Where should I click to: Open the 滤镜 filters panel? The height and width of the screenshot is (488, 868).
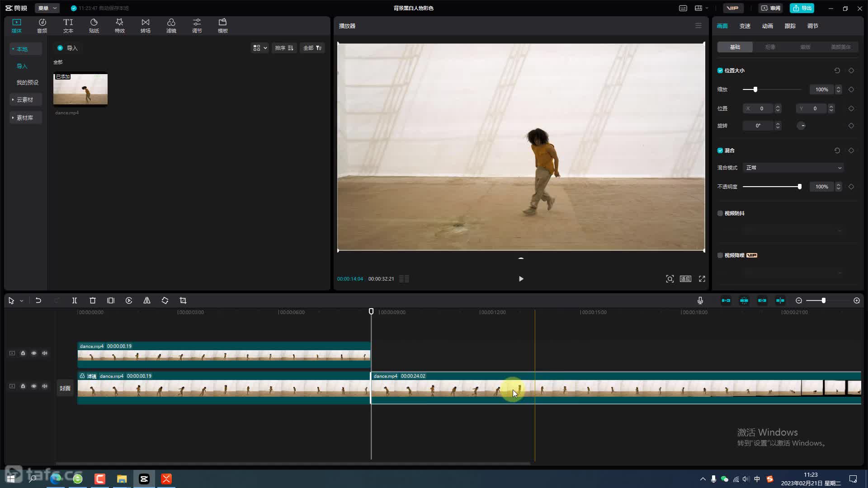[171, 26]
